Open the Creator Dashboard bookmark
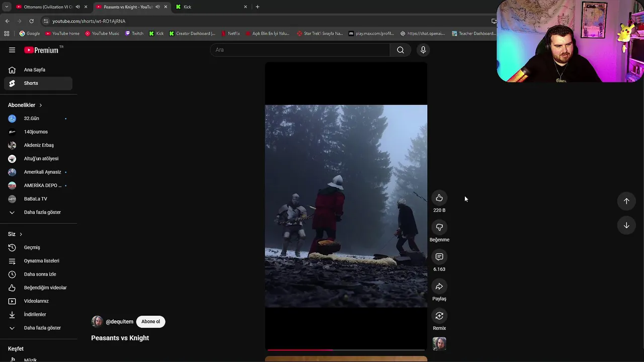Screen dimensions: 644x362 [192, 34]
